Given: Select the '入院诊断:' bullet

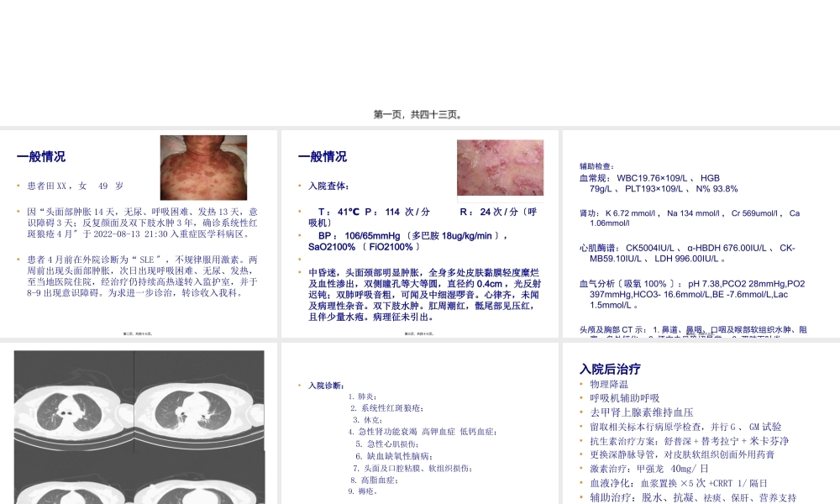Looking at the screenshot, I should coord(326,386).
